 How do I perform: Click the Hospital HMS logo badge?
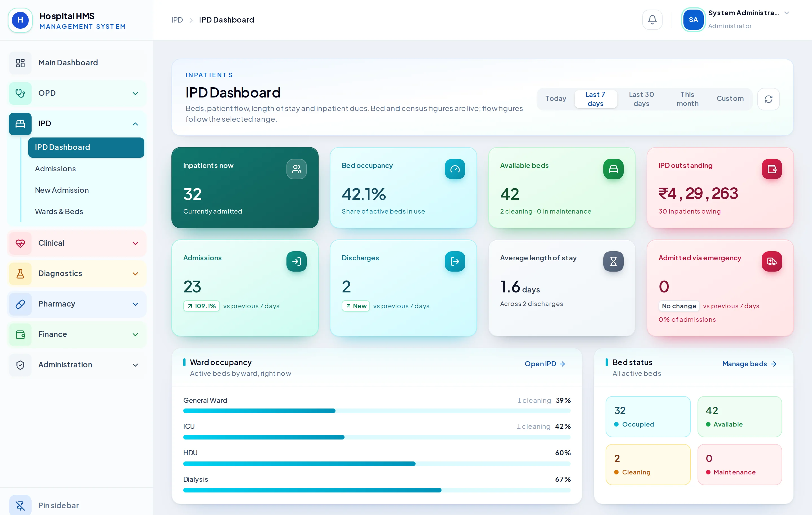(x=20, y=20)
